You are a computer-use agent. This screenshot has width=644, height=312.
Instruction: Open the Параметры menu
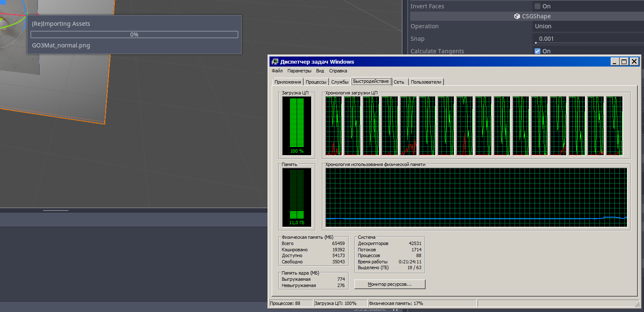tap(300, 71)
